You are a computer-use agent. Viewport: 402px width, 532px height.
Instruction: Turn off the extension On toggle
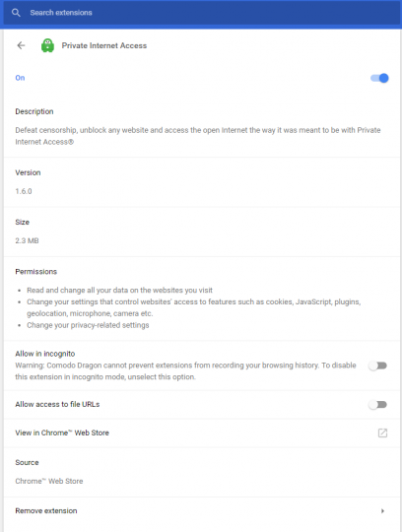click(x=379, y=78)
